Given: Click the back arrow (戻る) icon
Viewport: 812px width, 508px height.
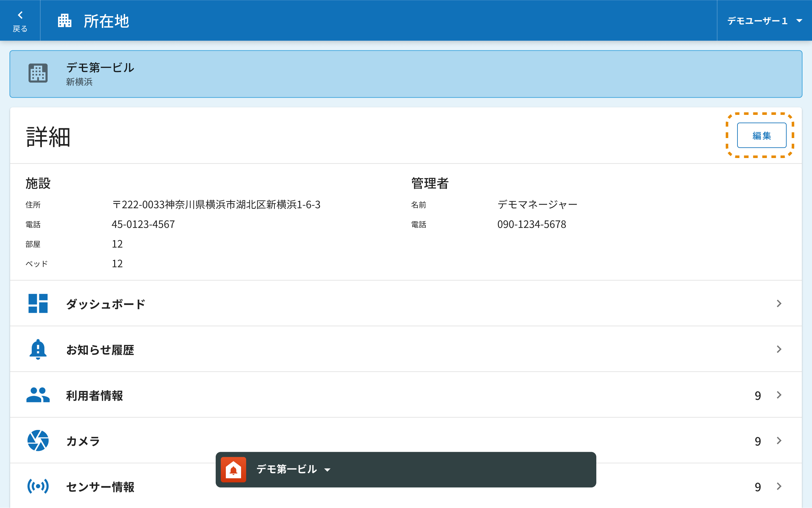Looking at the screenshot, I should [20, 15].
